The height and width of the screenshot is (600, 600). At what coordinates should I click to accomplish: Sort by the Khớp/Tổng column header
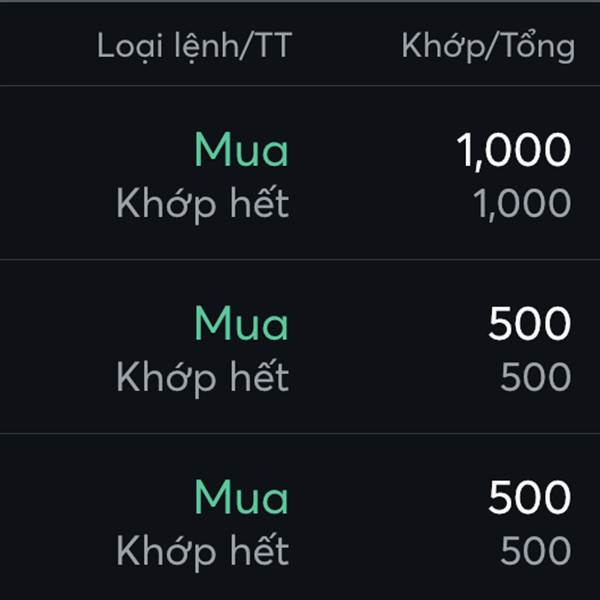pyautogui.click(x=488, y=47)
